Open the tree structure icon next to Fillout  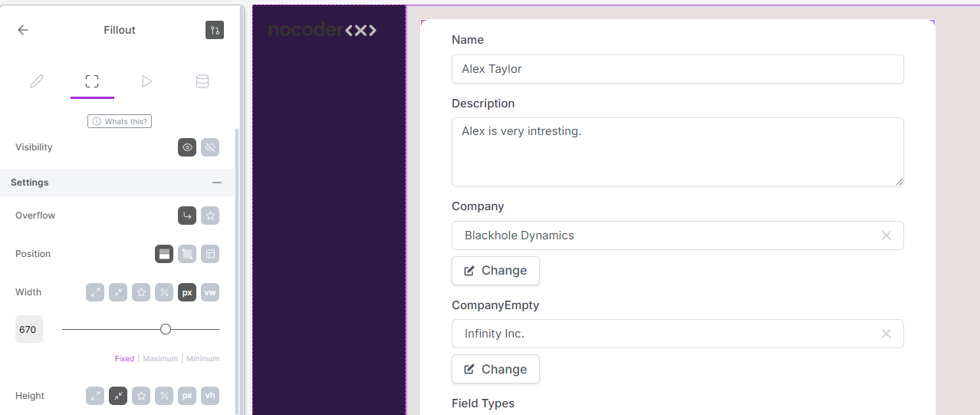215,30
